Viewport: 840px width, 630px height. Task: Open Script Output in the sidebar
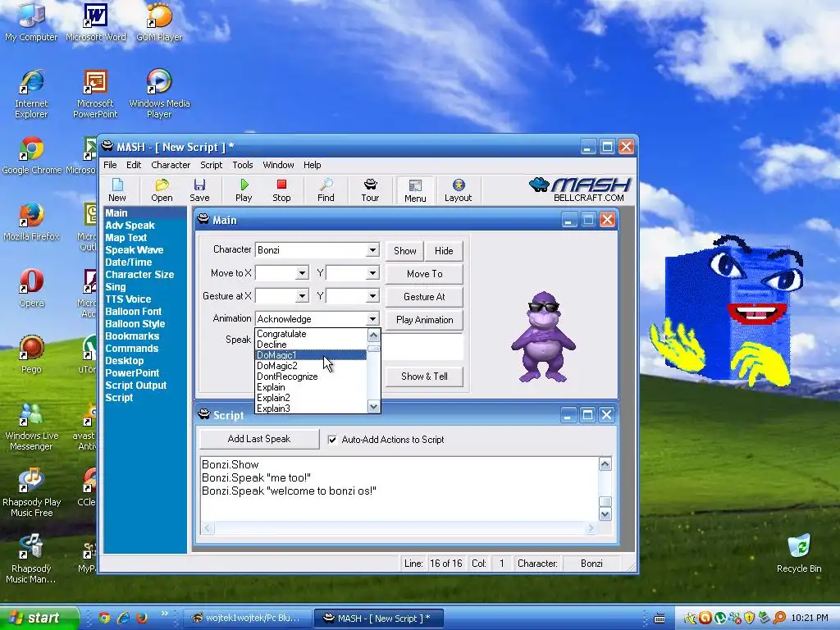click(x=135, y=386)
